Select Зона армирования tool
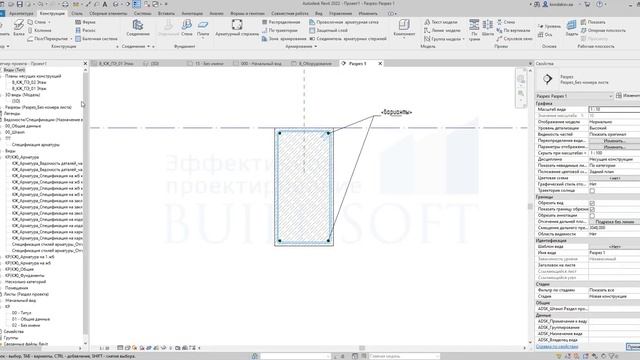The image size is (640, 360). point(284,39)
